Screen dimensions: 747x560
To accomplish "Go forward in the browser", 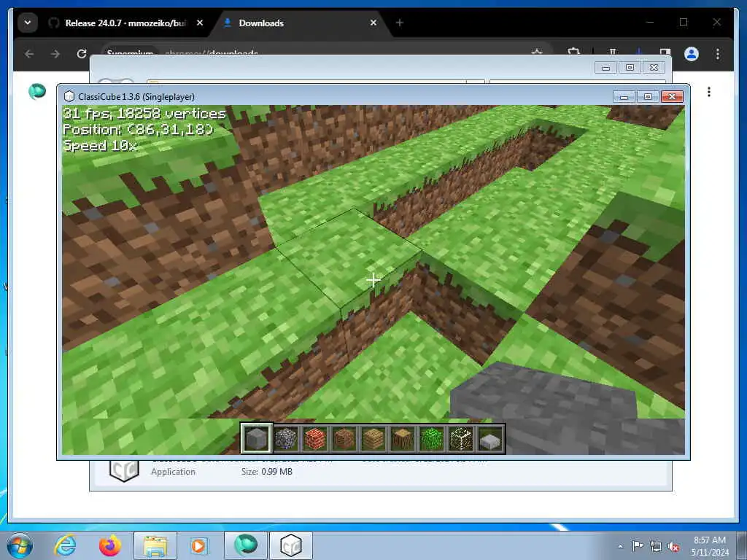I will tap(55, 54).
